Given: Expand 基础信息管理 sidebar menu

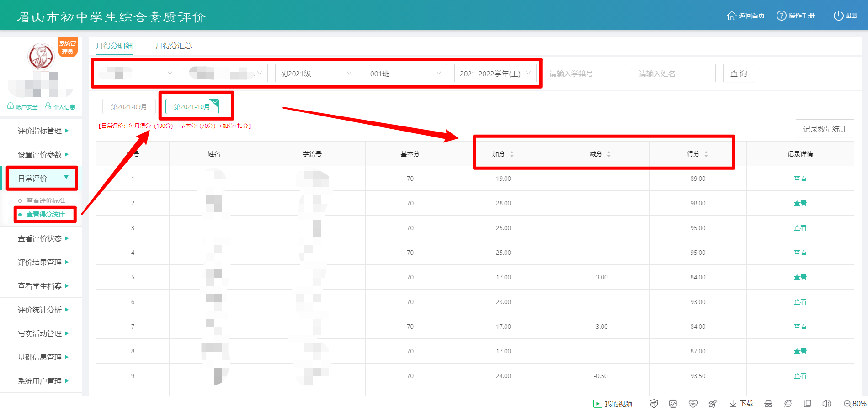Looking at the screenshot, I should [41, 357].
